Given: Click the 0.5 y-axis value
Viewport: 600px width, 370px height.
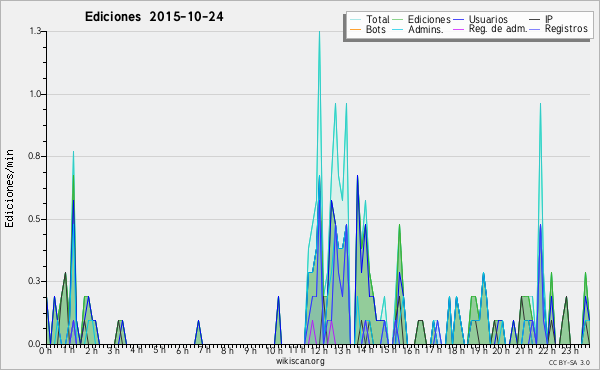Looking at the screenshot, I should 35,219.
